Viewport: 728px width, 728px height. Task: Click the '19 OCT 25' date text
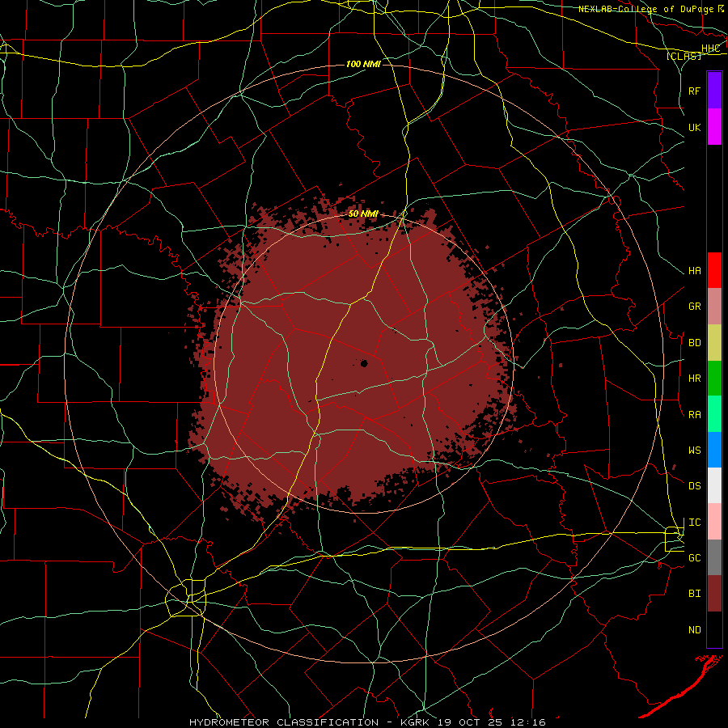[x=470, y=722]
